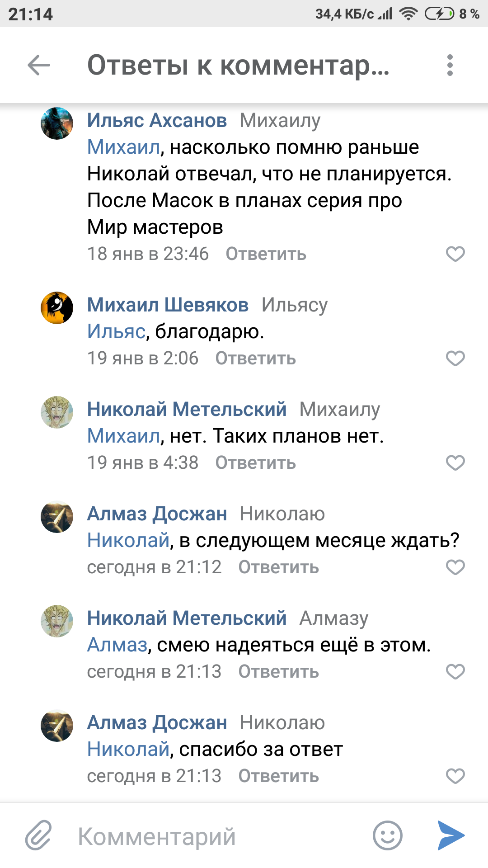The height and width of the screenshot is (868, 488).
Task: Tap the back arrow in header
Action: (39, 66)
